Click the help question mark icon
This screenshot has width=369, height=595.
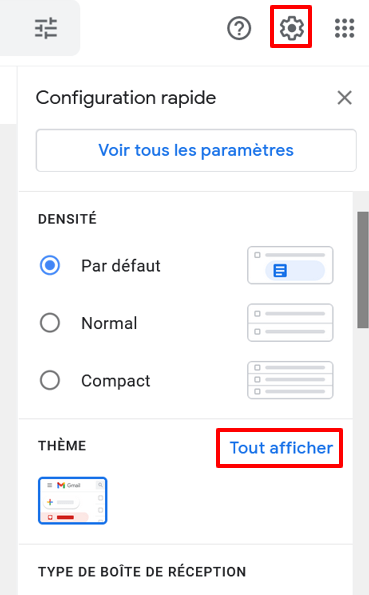[239, 28]
